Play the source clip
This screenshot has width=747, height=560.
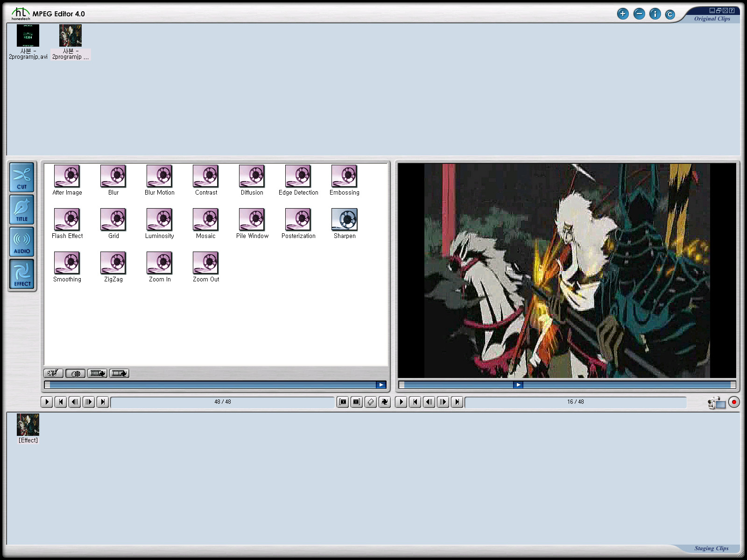(47, 402)
